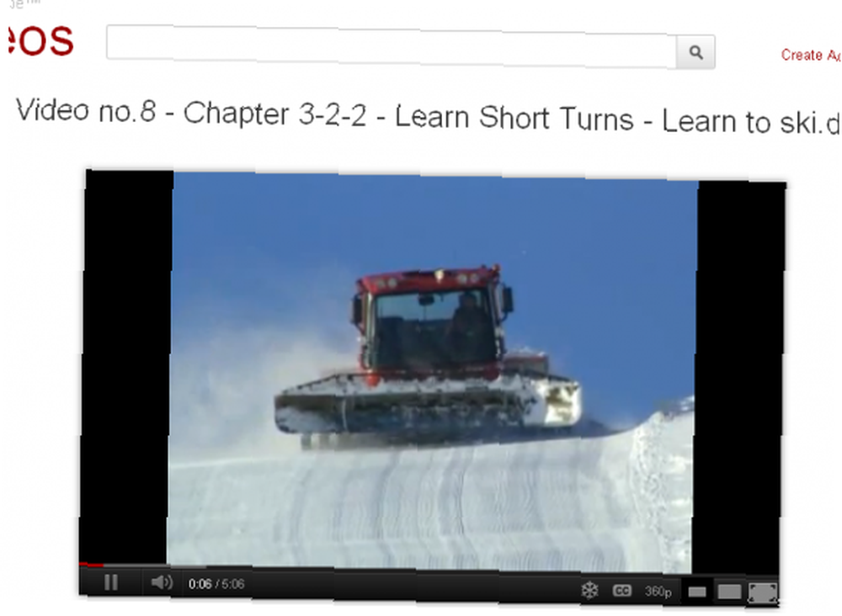Image resolution: width=842 pixels, height=616 pixels.
Task: Toggle closed captions with CC button
Action: click(x=622, y=591)
